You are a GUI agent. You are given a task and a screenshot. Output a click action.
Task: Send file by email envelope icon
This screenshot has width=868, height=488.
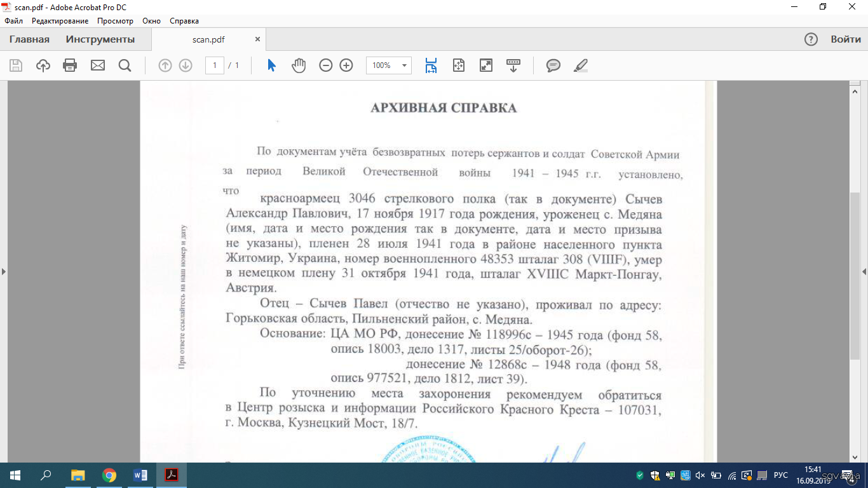point(98,65)
